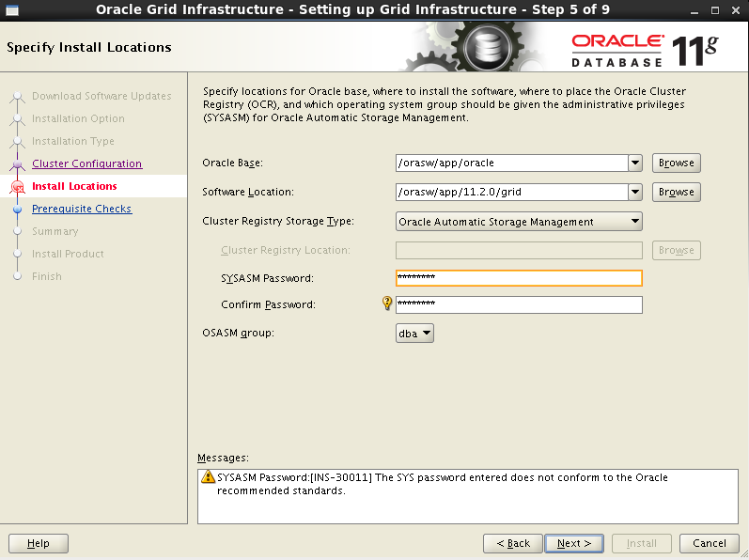This screenshot has height=560, width=749.
Task: Click the greyed-out Install button
Action: click(642, 543)
